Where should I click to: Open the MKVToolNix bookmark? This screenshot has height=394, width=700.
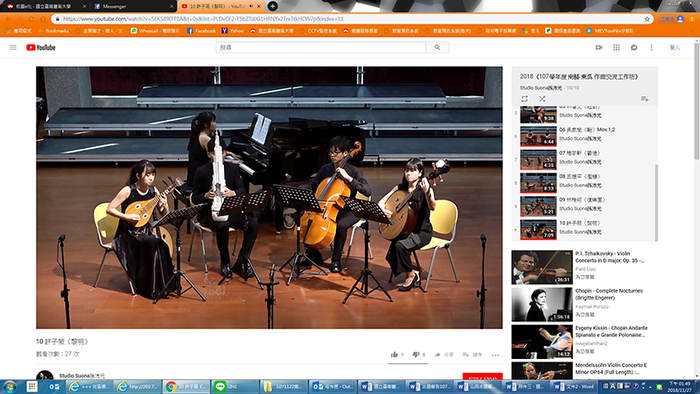[x=610, y=31]
